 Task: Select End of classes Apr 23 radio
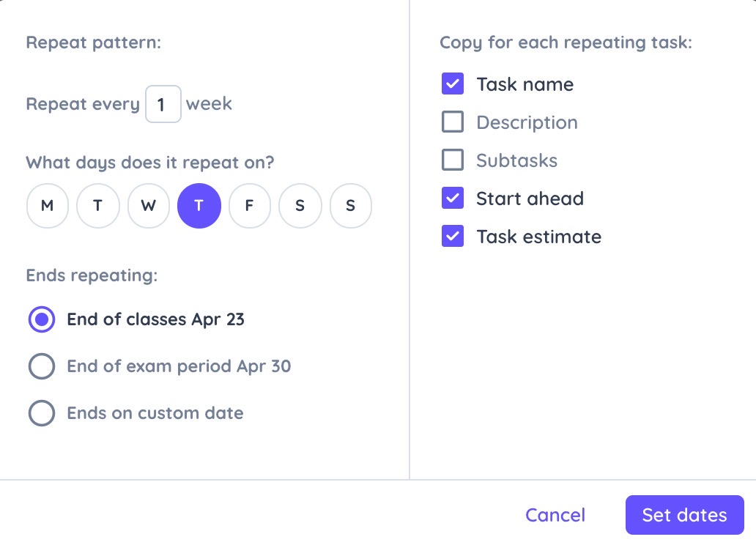pos(42,319)
